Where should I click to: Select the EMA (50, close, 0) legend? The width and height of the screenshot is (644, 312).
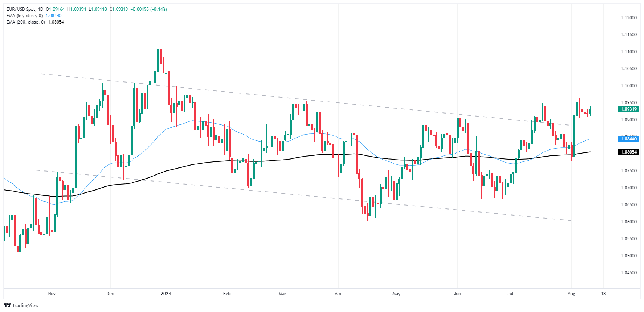tap(25, 16)
